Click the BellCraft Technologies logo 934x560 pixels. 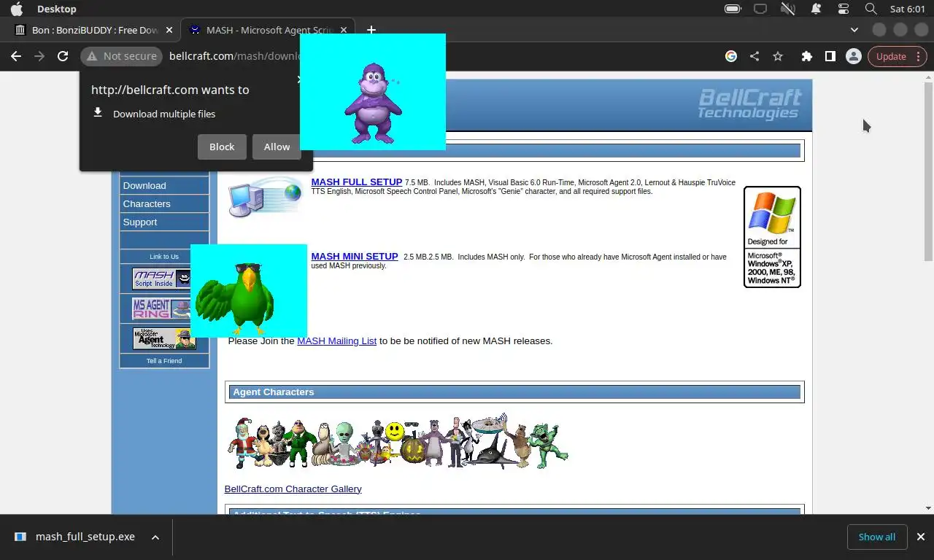[x=749, y=104]
